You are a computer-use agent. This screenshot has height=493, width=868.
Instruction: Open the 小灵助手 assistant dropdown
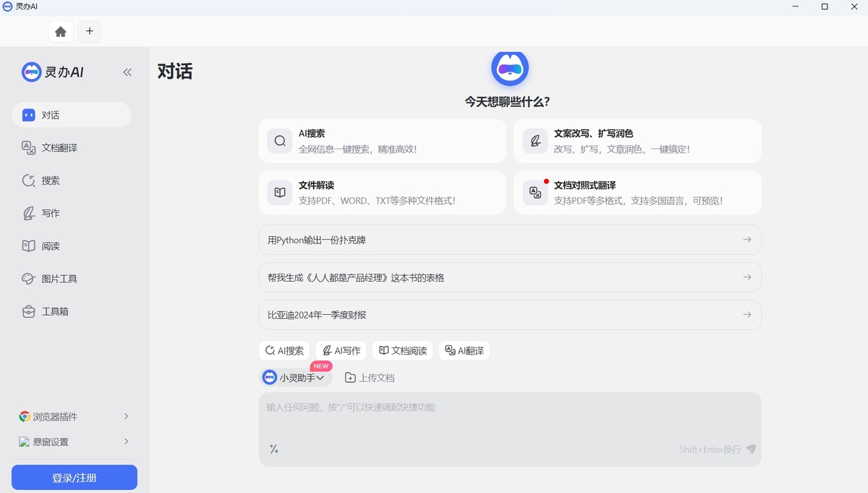click(x=296, y=377)
